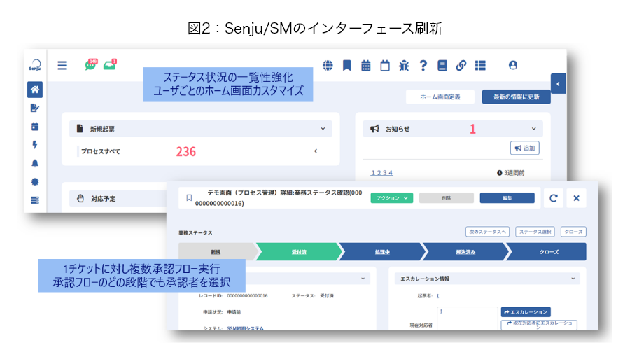Screen dimensions: 630x364
Task: Collapse the side panel arrow tab
Action: [x=558, y=83]
